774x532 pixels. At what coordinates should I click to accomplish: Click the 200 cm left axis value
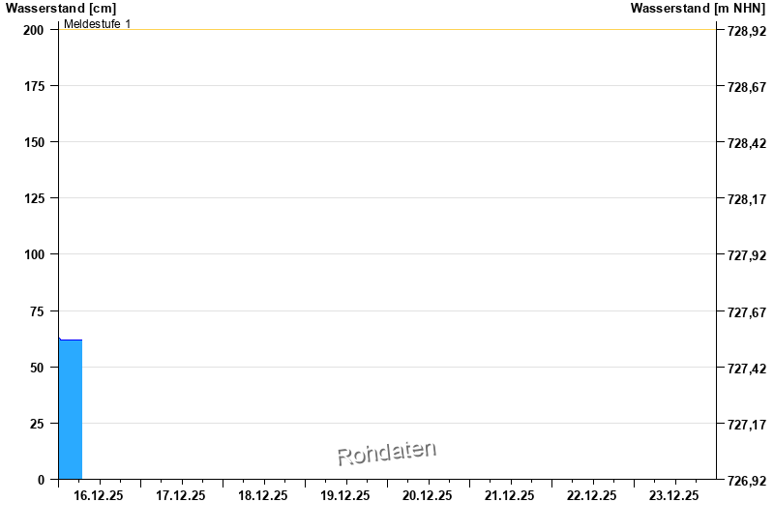[34, 30]
